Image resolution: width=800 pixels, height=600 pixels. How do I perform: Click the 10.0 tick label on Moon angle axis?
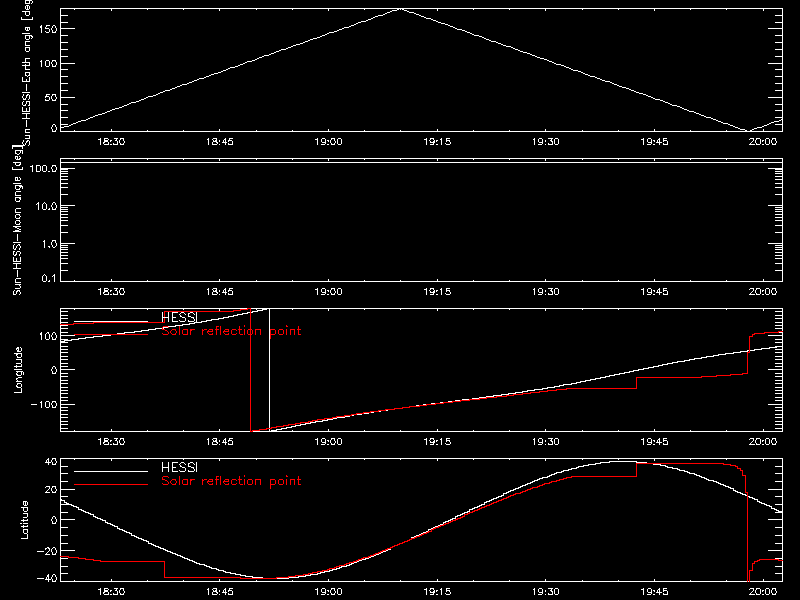tap(46, 206)
